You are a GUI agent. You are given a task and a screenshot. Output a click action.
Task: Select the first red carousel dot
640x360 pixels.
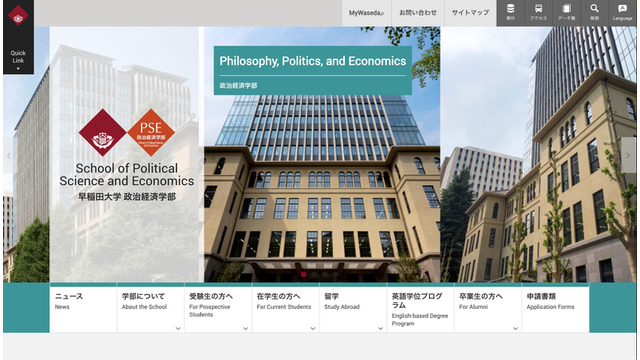click(304, 274)
